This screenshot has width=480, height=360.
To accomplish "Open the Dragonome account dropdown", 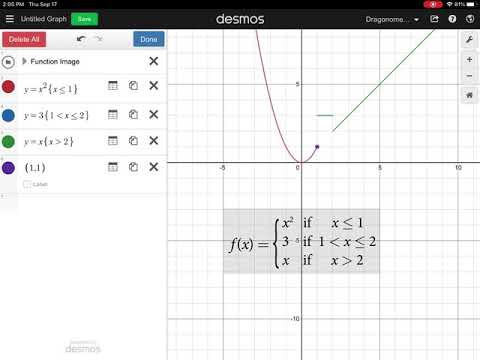I will (x=392, y=19).
